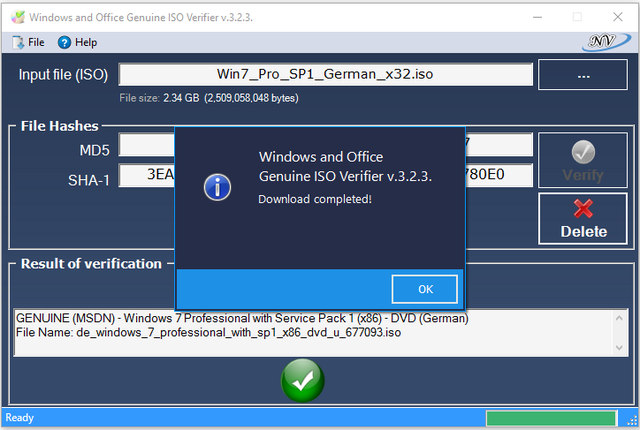The height and width of the screenshot is (430, 640).
Task: Click OK in the Download completed dialog
Action: [424, 289]
